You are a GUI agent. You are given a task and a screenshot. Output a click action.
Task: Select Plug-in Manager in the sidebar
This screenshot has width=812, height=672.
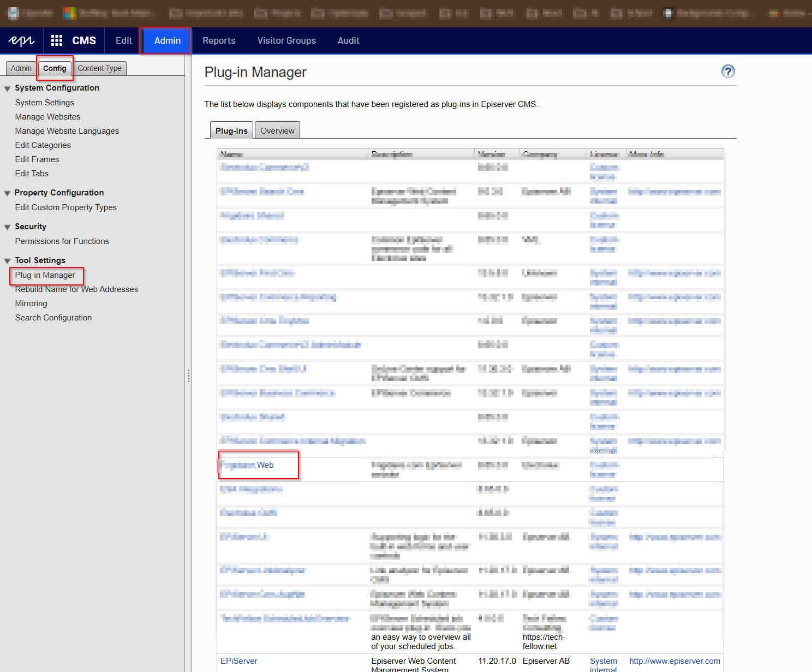coord(46,275)
